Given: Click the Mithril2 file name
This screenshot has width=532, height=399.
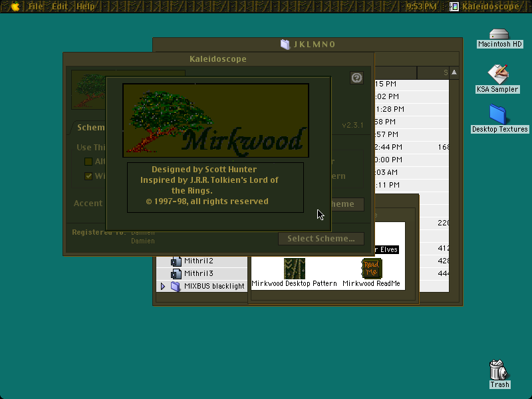Looking at the screenshot, I should (x=198, y=261).
